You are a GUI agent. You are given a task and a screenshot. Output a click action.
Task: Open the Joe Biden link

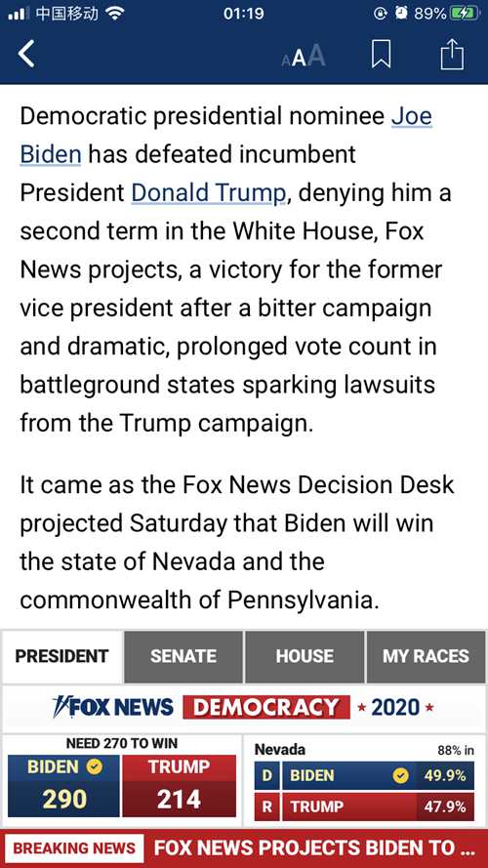tap(225, 136)
